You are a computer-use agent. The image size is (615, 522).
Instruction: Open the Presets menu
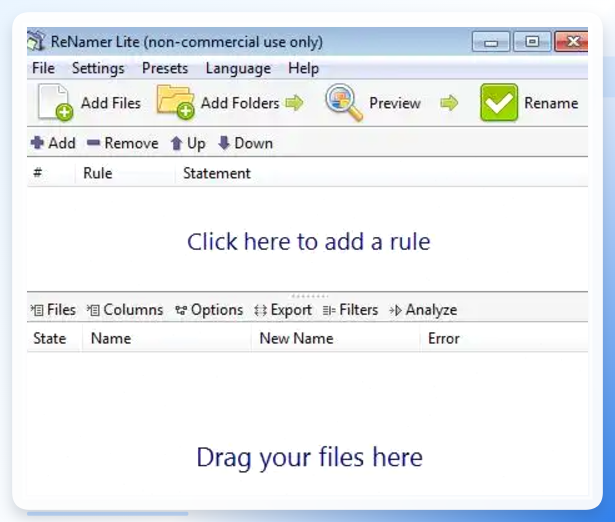tap(165, 68)
